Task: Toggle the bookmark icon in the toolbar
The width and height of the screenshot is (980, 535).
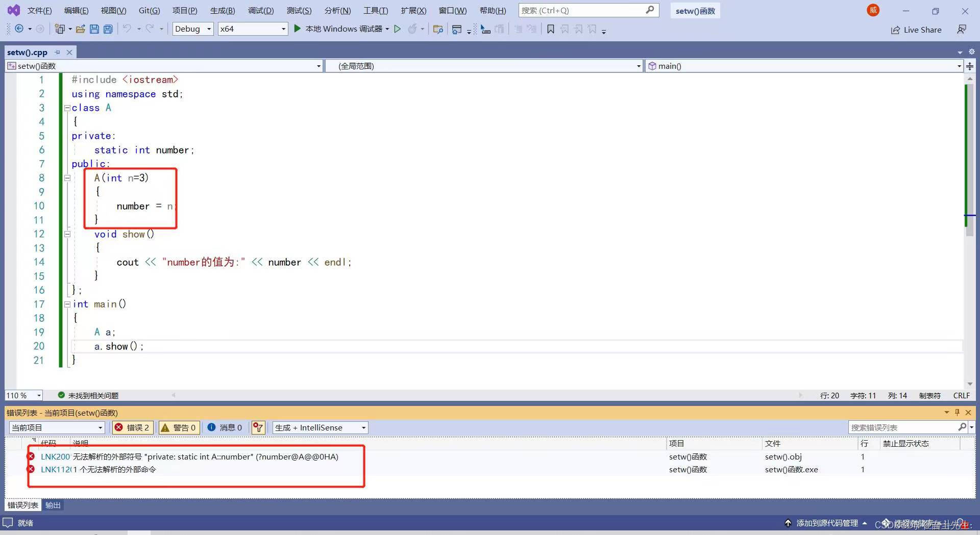Action: click(x=550, y=29)
